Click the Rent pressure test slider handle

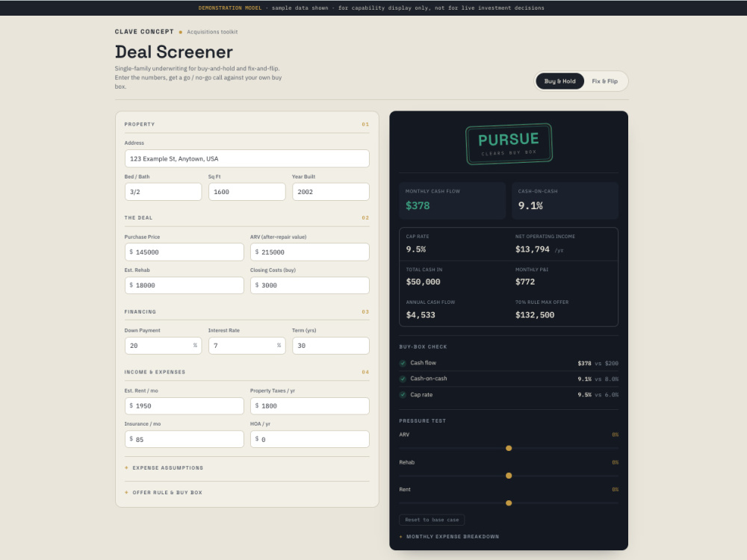point(509,503)
